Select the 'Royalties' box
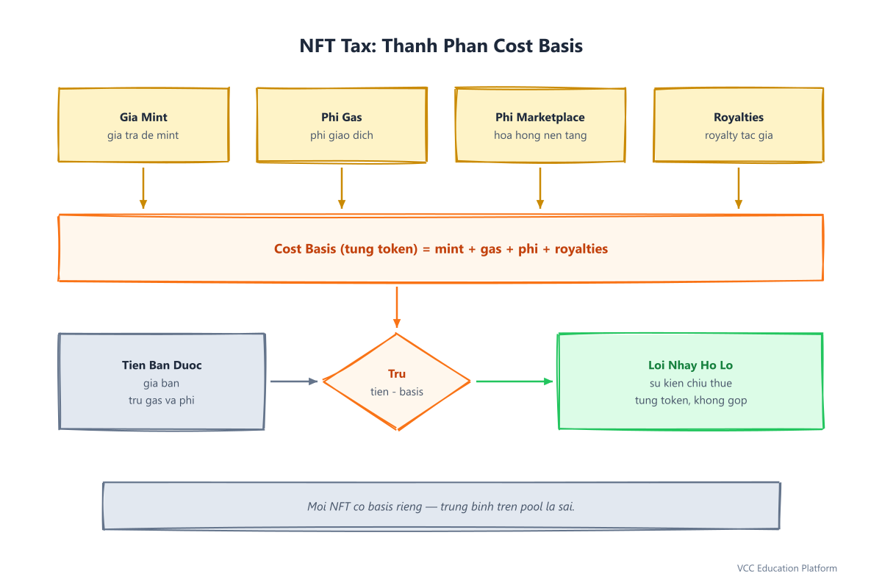The image size is (882, 588). 739,125
